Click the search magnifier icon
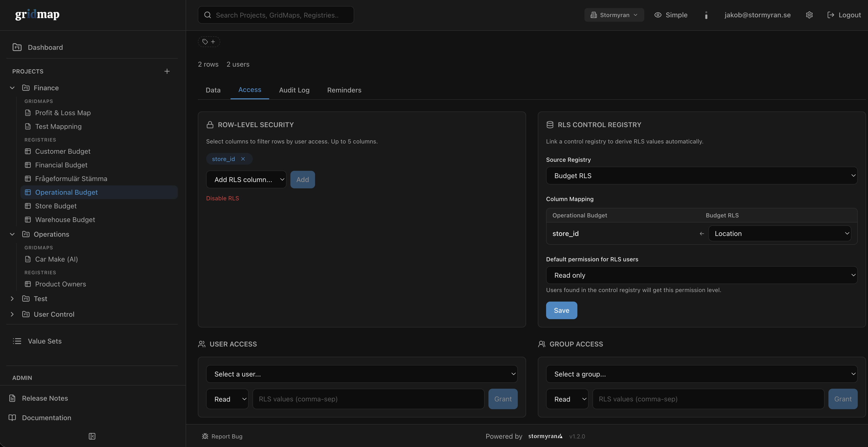 pyautogui.click(x=208, y=15)
